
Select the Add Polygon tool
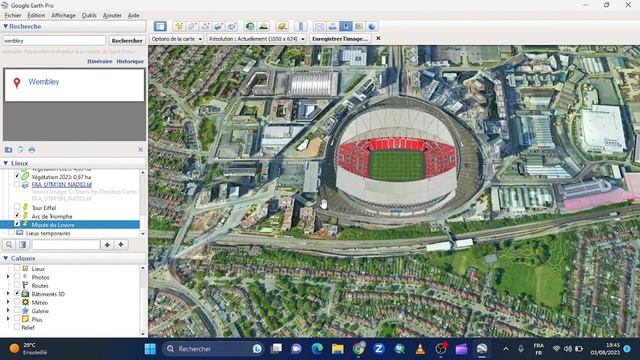(192, 26)
